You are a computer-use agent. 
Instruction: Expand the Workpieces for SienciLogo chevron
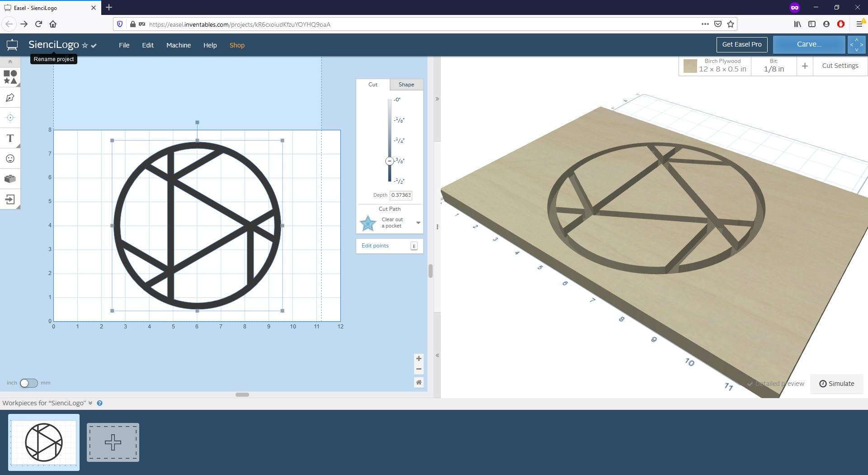pos(90,403)
